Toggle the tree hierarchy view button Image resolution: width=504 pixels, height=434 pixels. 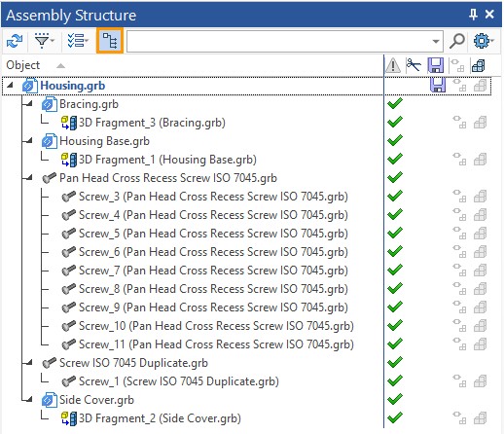(x=110, y=41)
